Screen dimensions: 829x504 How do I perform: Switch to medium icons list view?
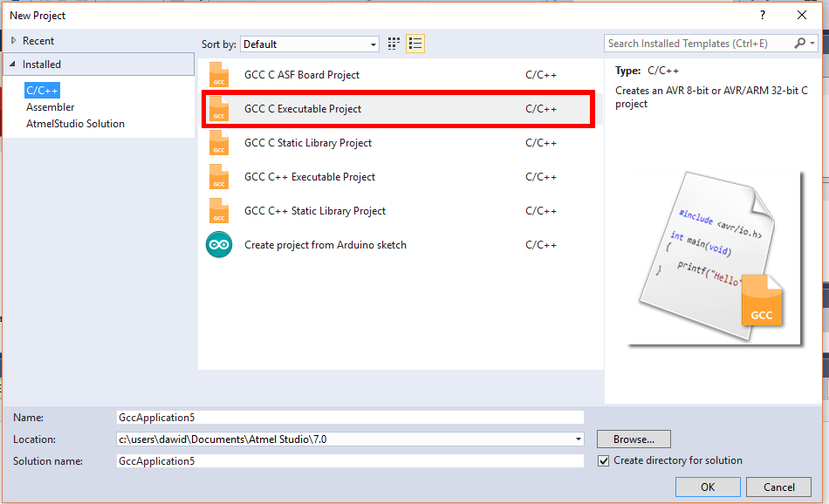[415, 44]
